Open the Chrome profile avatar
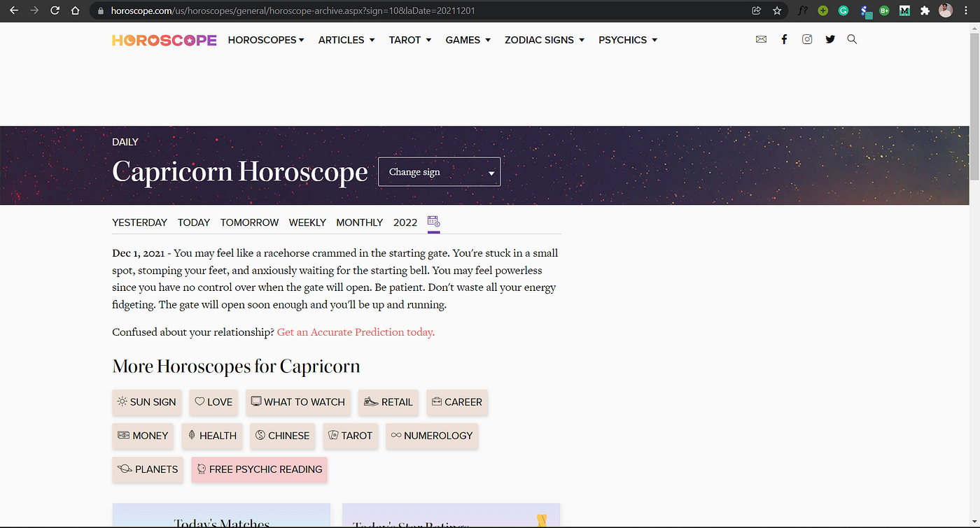Viewport: 980px width, 528px height. [x=946, y=10]
